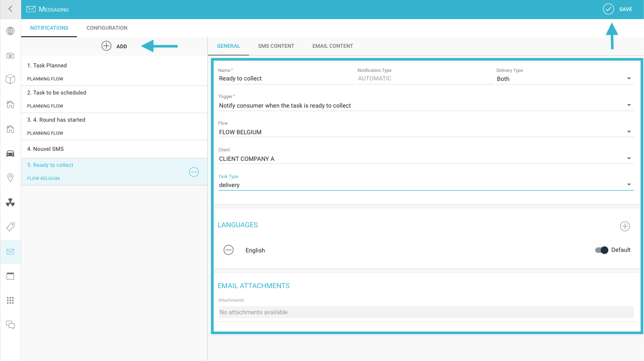The height and width of the screenshot is (361, 644).
Task: Open the Trigger dropdown
Action: (x=426, y=106)
